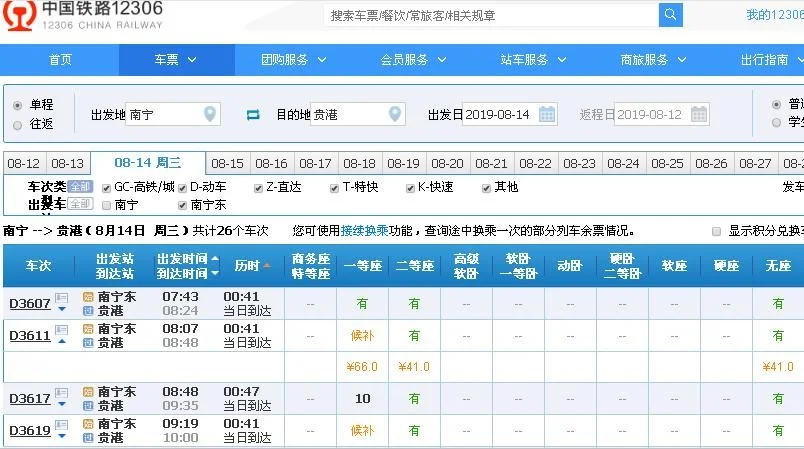Click 全部 button for departure stations
This screenshot has width=804, height=449.
79,204
